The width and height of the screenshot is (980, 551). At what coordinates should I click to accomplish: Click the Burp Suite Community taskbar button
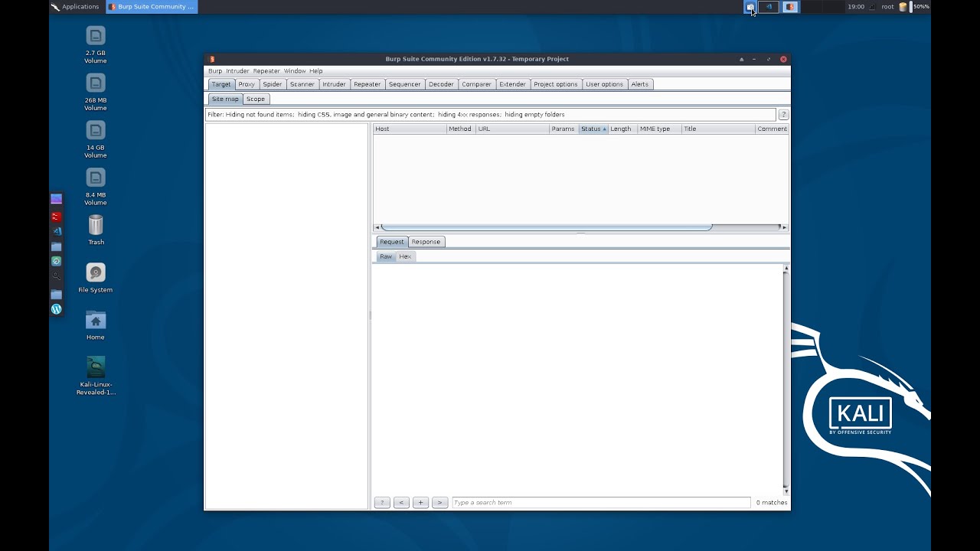151,7
